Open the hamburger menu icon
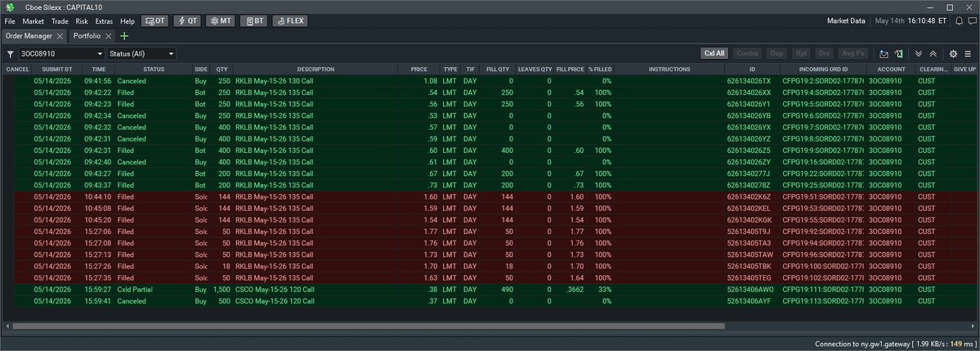 (967, 54)
